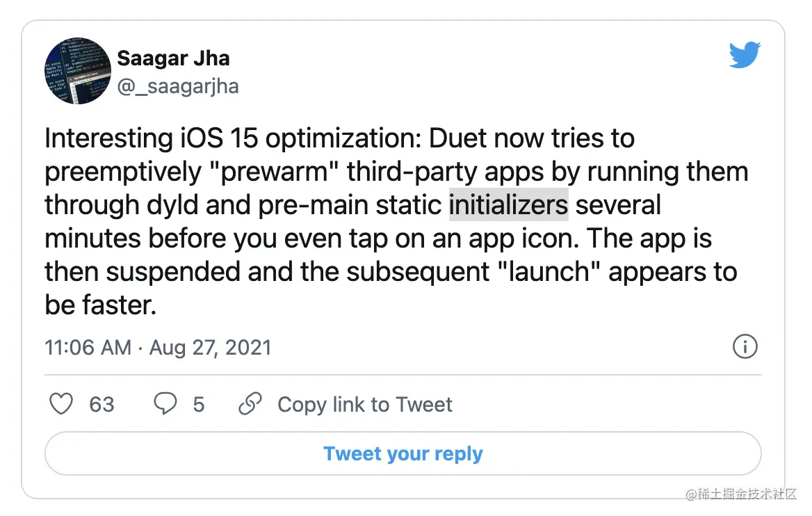Click Saagar Jha's profile picture

tap(77, 72)
